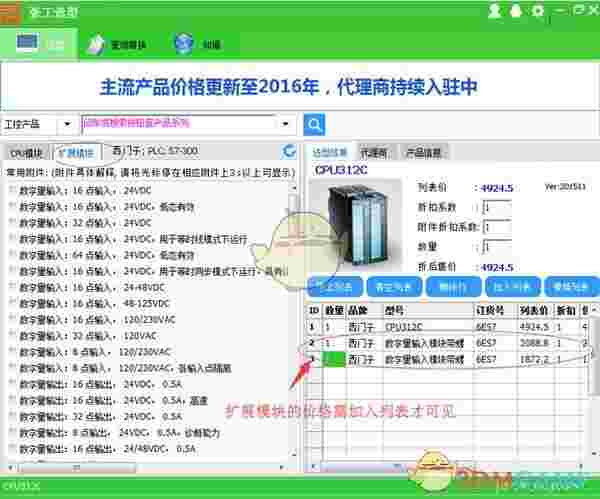Open the orange menu icon in title bar
600x499 pixels.
click(x=8, y=12)
